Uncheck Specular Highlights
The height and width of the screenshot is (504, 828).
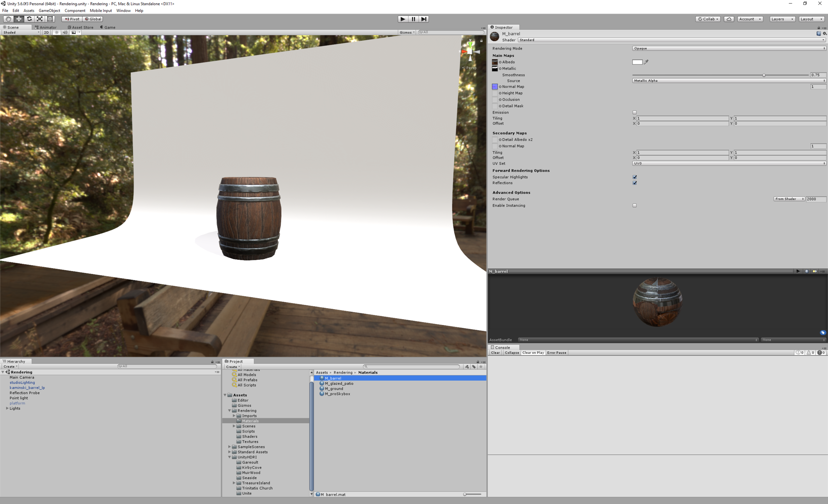tap(635, 177)
